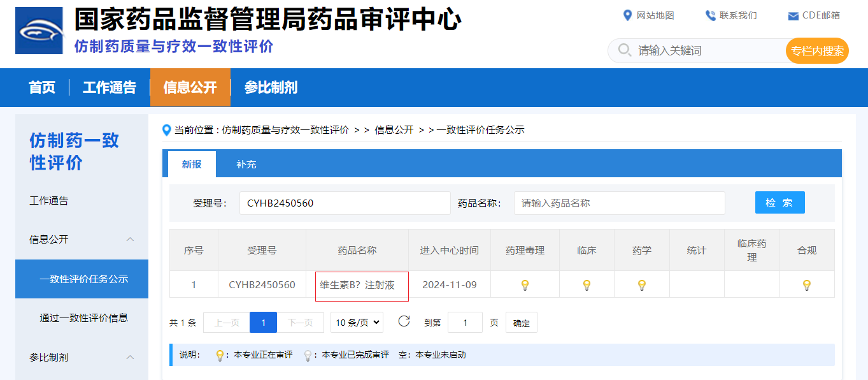
Task: Click the 合规 status lightbulb icon
Action: [807, 284]
